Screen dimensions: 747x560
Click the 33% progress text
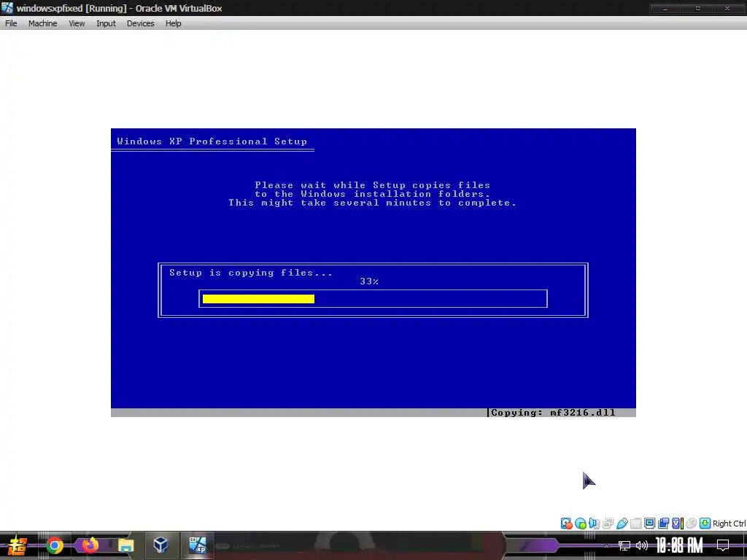(369, 281)
